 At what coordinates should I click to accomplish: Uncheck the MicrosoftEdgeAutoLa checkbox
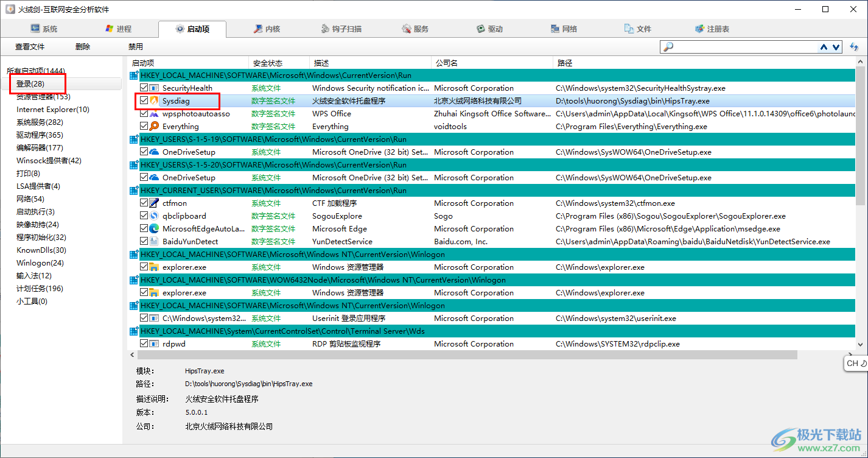[144, 229]
